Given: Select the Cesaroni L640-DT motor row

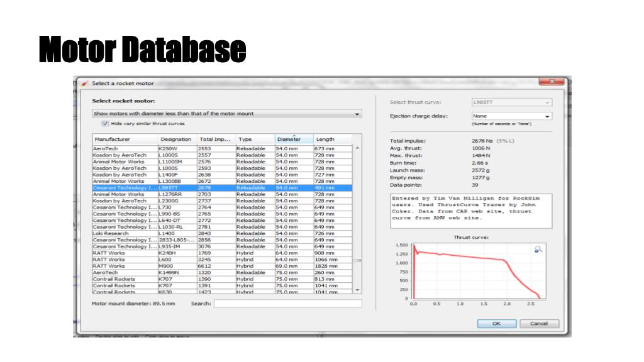Looking at the screenshot, I should point(222,221).
